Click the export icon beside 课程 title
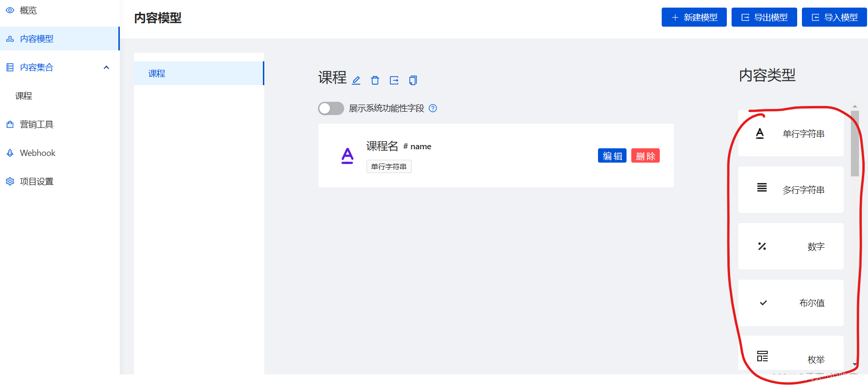 (394, 80)
